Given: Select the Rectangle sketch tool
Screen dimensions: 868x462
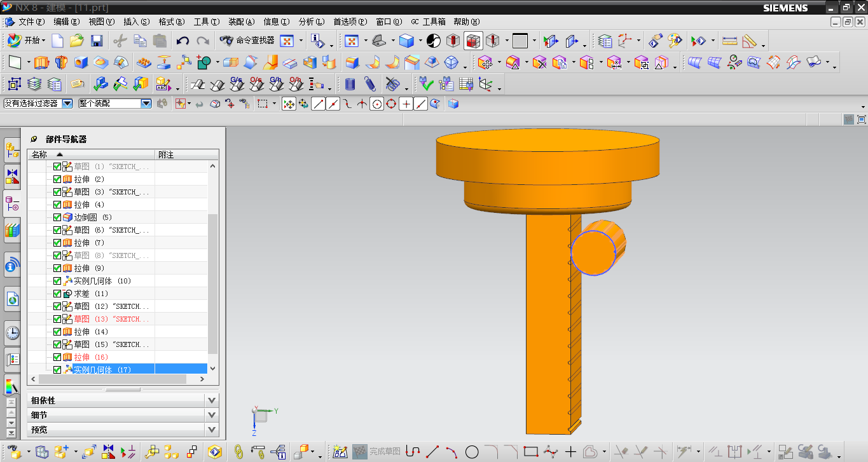Looking at the screenshot, I should pos(530,452).
